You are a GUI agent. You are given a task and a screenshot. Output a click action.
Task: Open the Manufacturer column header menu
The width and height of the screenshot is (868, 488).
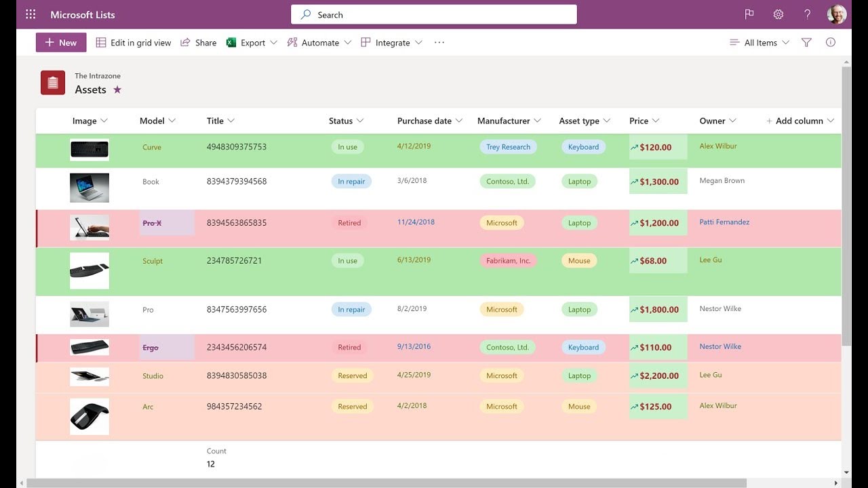509,121
